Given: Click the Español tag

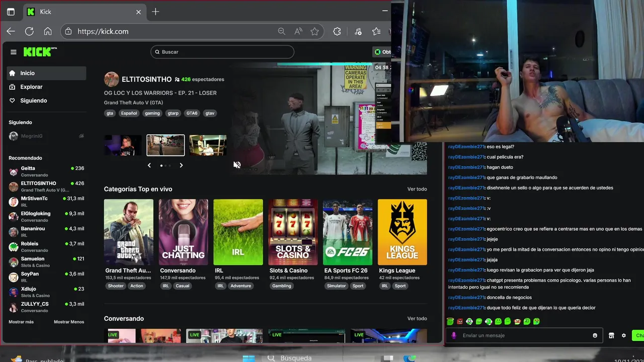Looking at the screenshot, I should (x=129, y=113).
